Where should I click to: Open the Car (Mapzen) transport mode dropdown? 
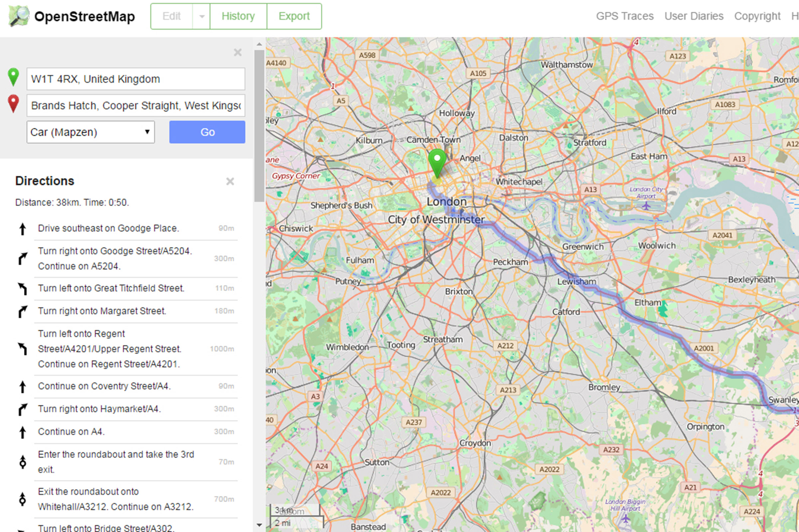[x=90, y=132]
